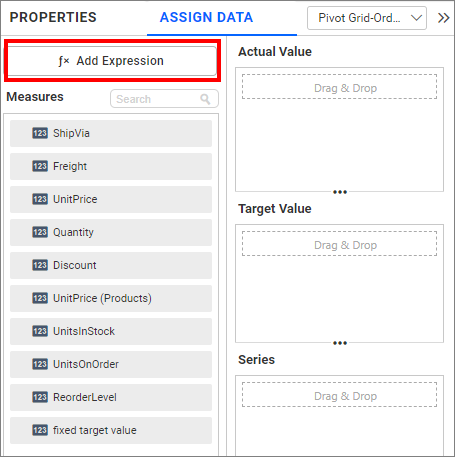The height and width of the screenshot is (457, 455).
Task: Click the Measures search field
Action: tap(164, 99)
